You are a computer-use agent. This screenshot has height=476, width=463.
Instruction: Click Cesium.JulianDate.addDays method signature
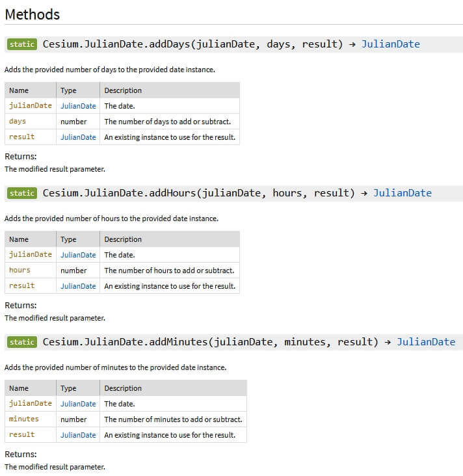pyautogui.click(x=192, y=44)
